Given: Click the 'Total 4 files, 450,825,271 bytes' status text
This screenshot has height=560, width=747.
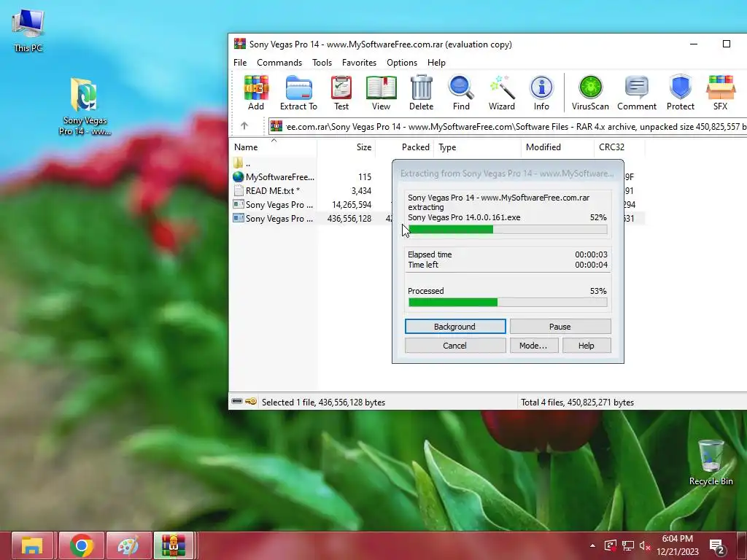Looking at the screenshot, I should (578, 402).
